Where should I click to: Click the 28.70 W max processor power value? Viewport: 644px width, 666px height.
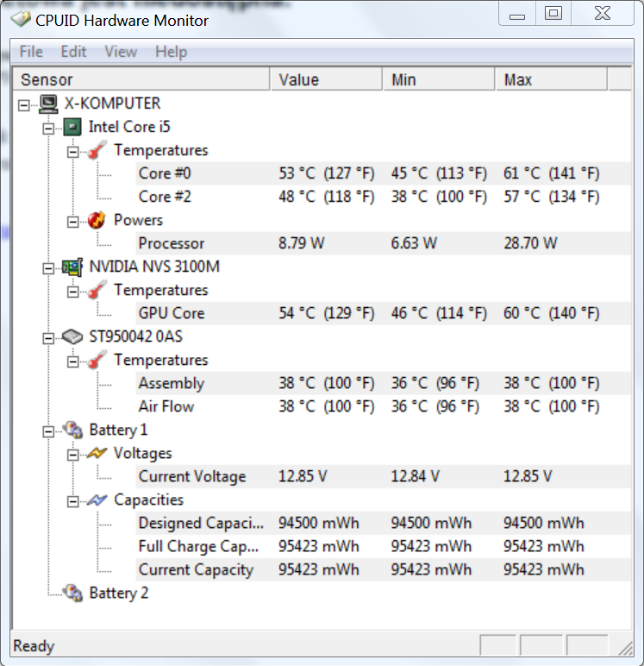530,243
